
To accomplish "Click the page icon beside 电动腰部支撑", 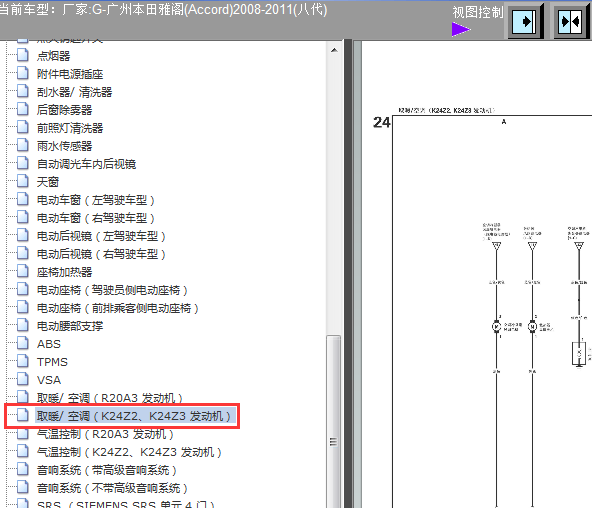I will (23, 325).
